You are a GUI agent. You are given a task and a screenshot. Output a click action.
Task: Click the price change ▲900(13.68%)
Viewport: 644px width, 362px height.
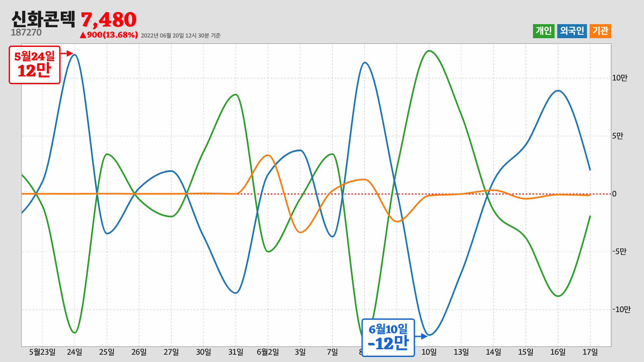(x=109, y=35)
